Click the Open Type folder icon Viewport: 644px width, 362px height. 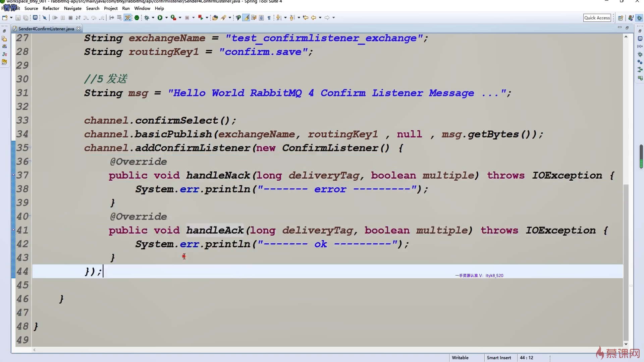[x=215, y=18]
